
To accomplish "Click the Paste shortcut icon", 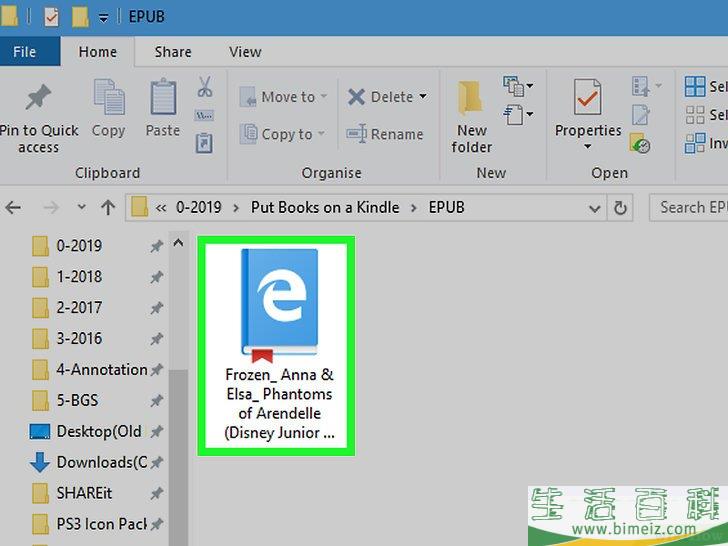I will pyautogui.click(x=204, y=143).
